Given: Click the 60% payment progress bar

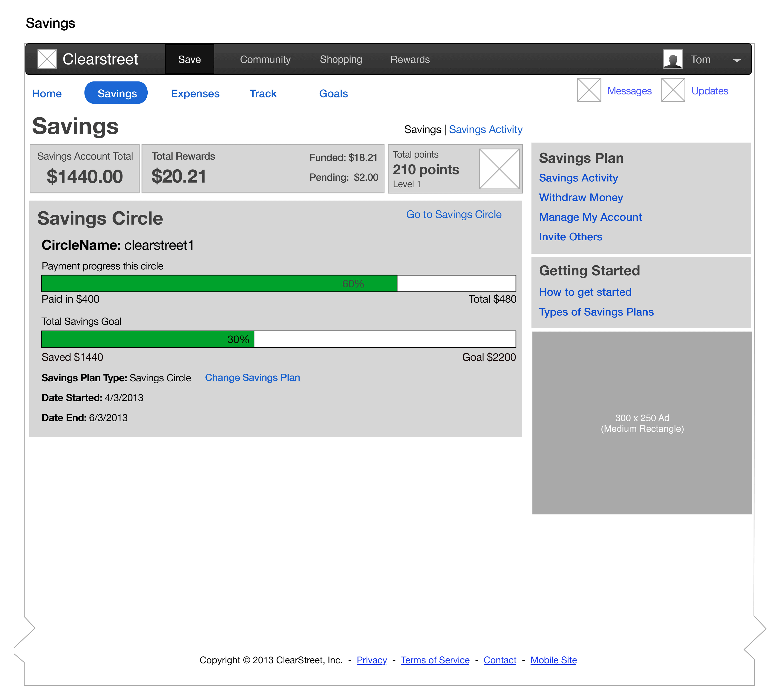Looking at the screenshot, I should point(278,283).
